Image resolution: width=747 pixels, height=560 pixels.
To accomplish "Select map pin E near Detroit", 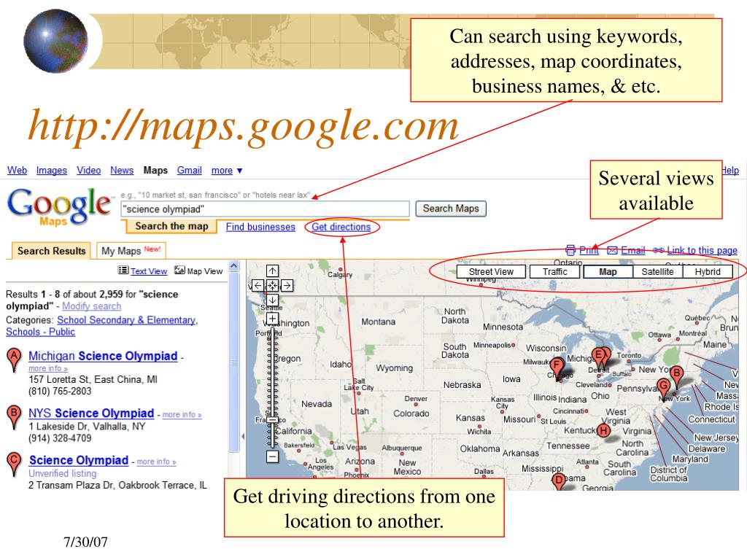I will coord(599,357).
